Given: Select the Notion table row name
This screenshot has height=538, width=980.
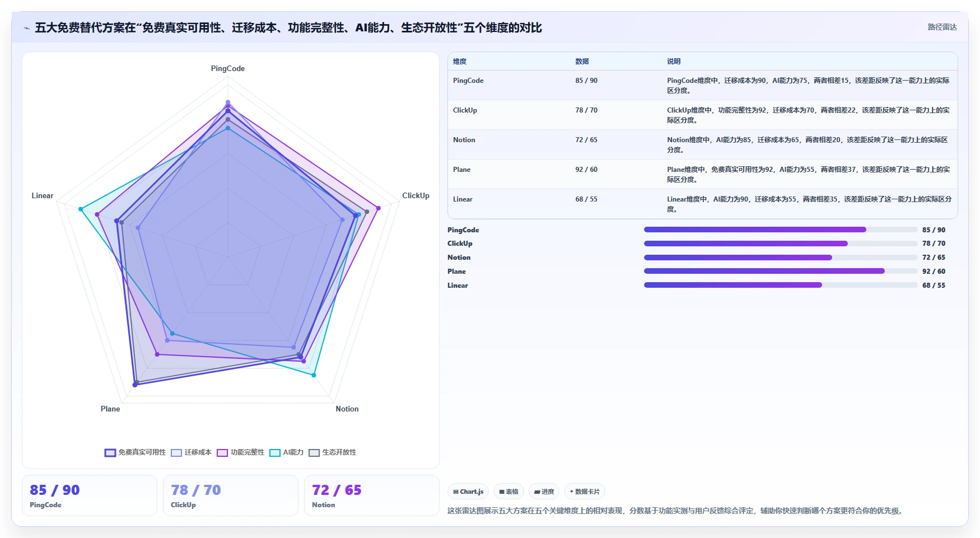Looking at the screenshot, I should click(464, 140).
